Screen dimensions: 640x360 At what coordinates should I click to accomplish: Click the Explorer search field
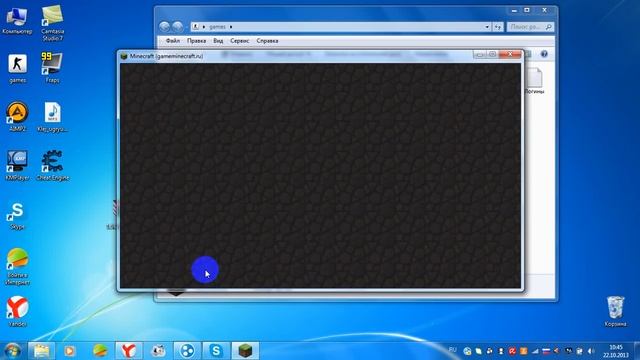tap(530, 27)
